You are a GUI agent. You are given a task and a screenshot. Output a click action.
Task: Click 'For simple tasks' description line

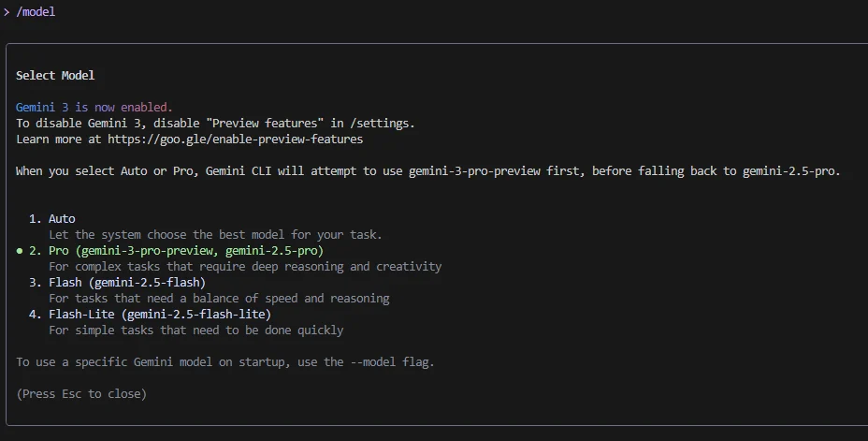196,331
